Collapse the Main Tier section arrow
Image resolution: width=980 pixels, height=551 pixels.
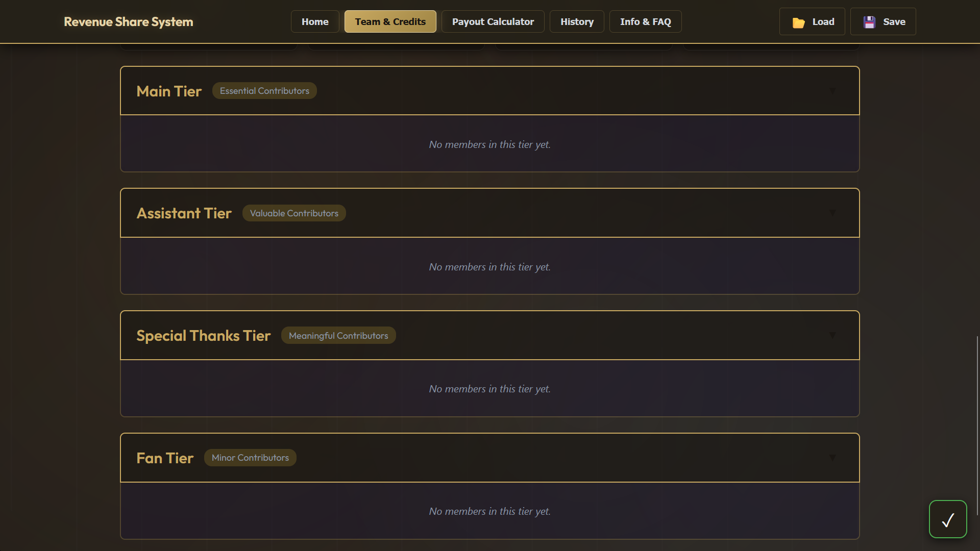pos(832,91)
